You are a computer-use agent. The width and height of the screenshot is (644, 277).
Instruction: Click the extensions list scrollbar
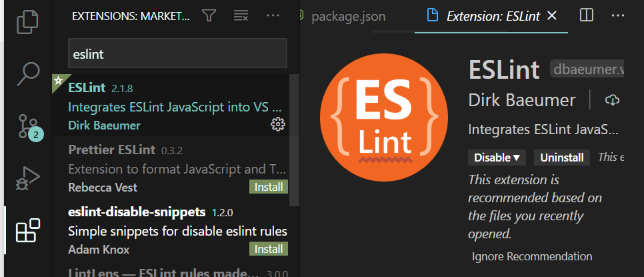tap(295, 140)
